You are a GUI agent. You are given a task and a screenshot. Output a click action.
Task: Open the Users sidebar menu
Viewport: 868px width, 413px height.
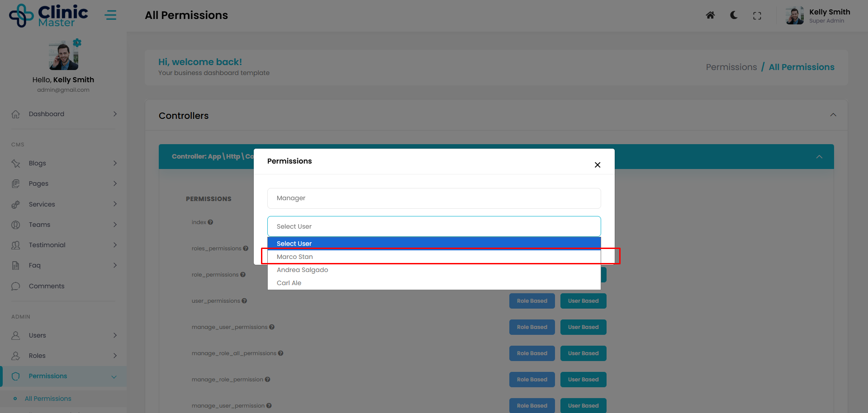[x=63, y=335]
